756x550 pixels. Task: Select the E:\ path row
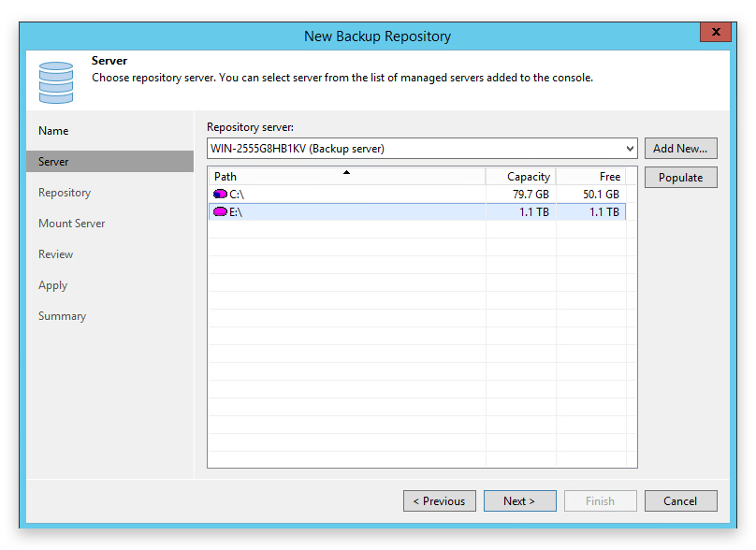[x=417, y=212]
